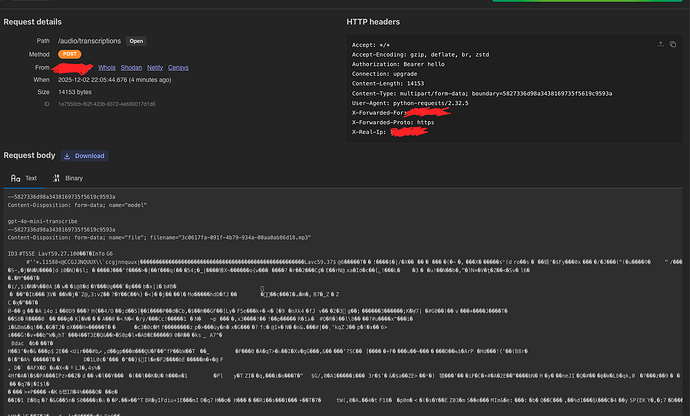Open the Censys lookup link
Image resolution: width=690 pixels, height=416 pixels.
[x=178, y=67]
